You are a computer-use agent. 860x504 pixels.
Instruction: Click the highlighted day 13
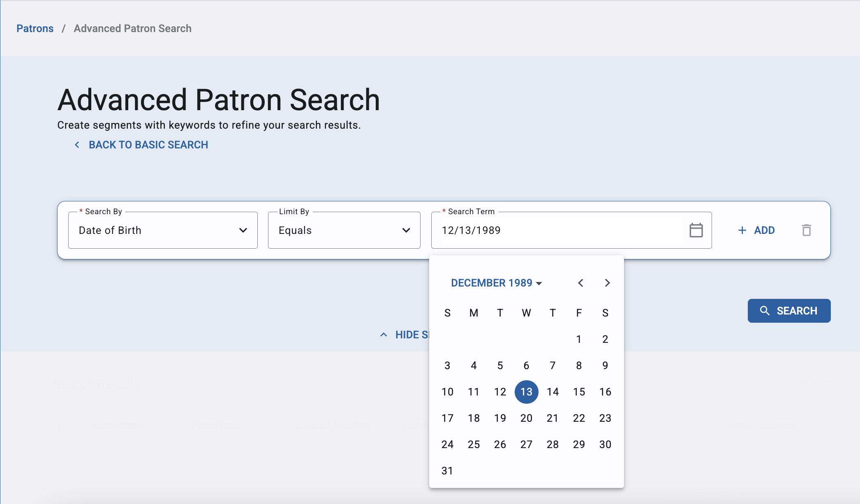coord(526,392)
